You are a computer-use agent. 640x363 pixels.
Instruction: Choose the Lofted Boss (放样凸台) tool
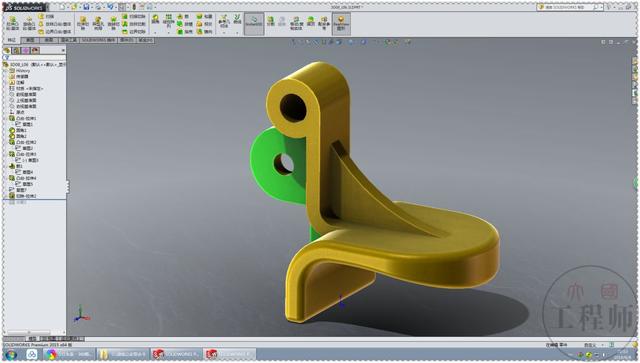(x=55, y=24)
